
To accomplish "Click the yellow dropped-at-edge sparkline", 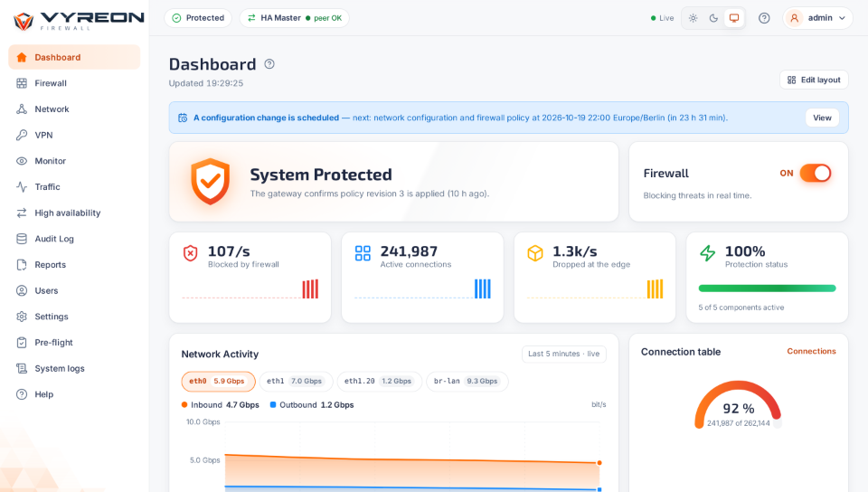I will point(655,289).
